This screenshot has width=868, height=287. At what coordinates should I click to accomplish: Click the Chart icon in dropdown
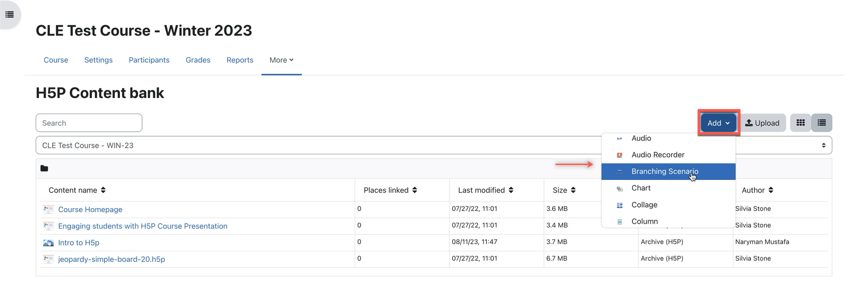[619, 188]
